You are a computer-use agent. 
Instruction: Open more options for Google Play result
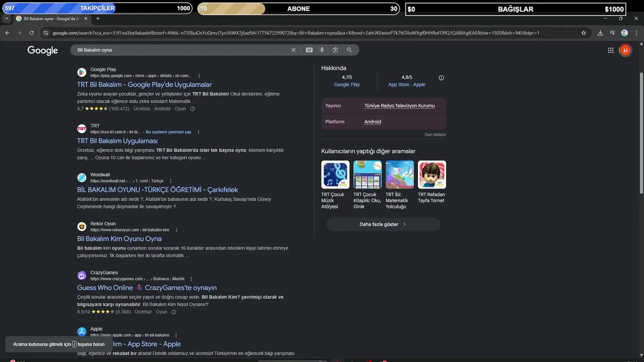point(199,76)
